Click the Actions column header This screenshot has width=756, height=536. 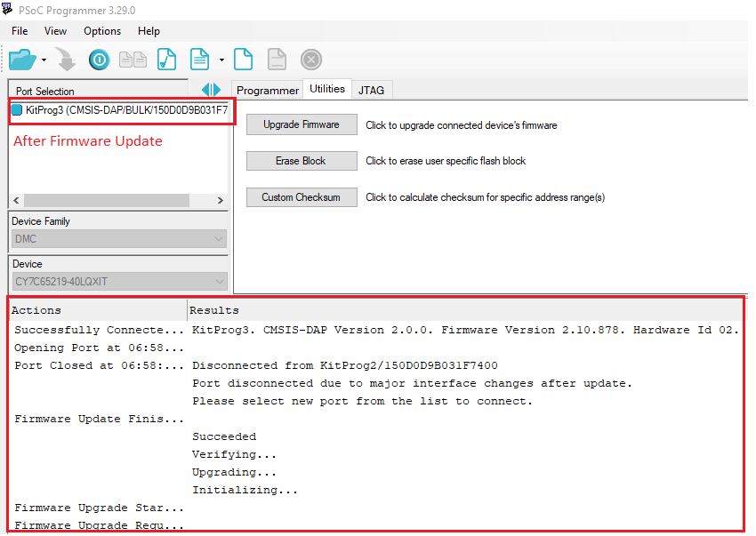tap(99, 311)
